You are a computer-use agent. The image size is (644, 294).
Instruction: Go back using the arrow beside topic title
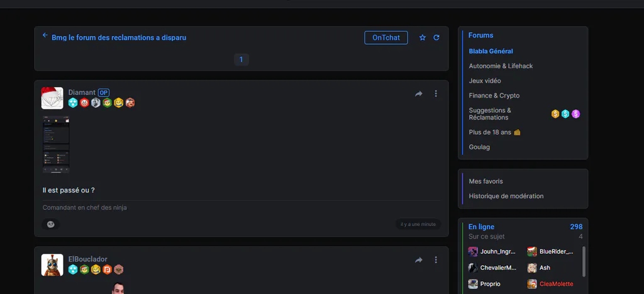tap(45, 35)
